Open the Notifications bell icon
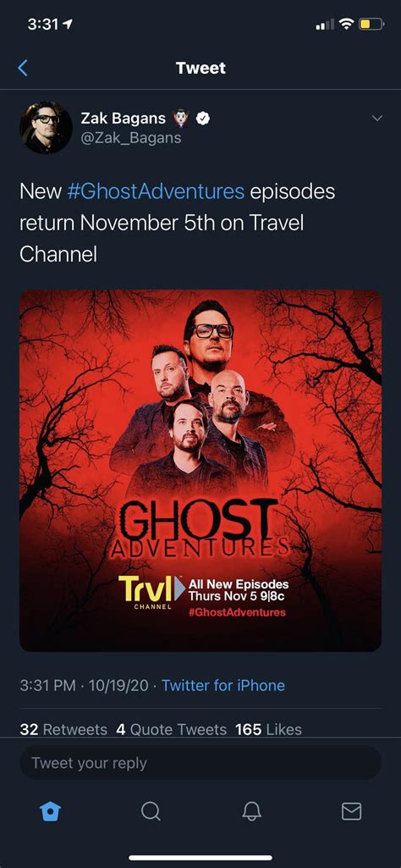 (251, 811)
